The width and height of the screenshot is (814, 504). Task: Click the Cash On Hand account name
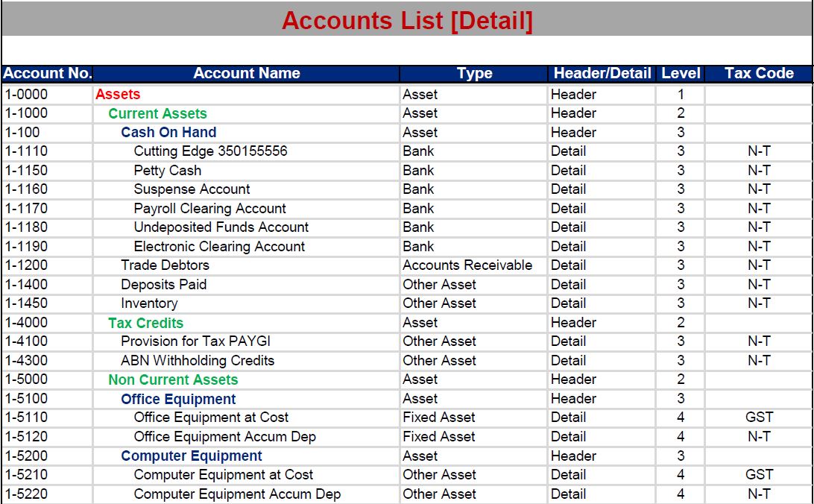coord(168,133)
